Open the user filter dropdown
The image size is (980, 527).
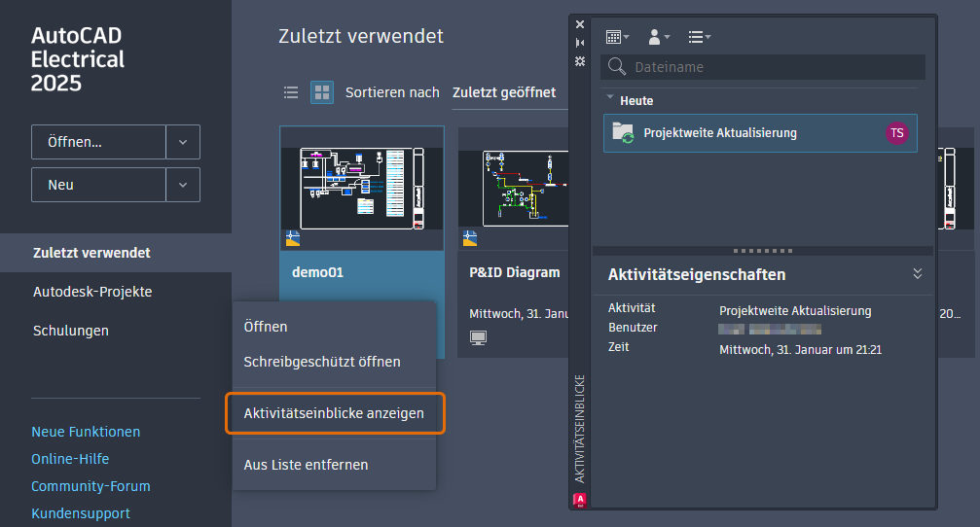pos(659,37)
